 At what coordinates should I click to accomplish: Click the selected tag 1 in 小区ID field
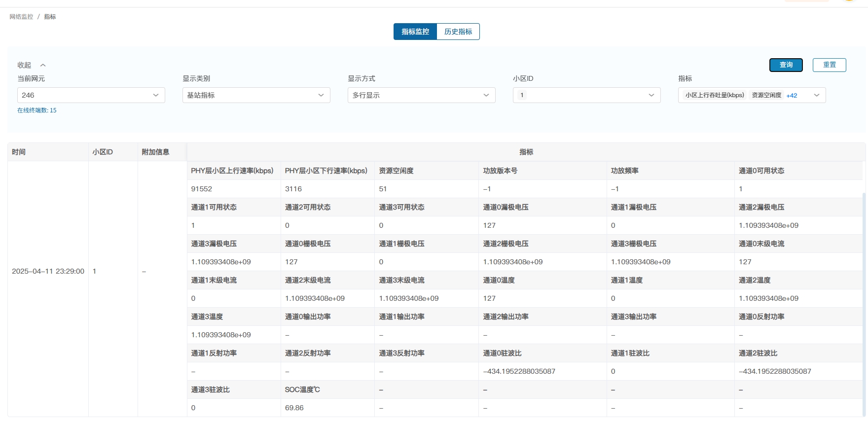(x=522, y=95)
